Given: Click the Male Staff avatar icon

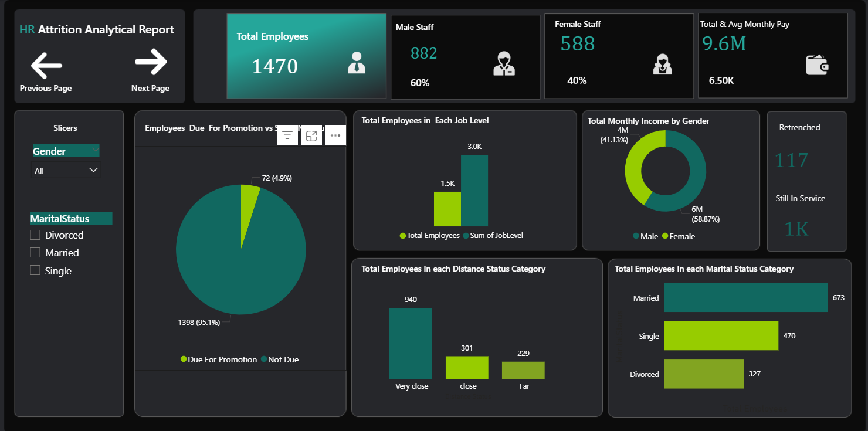Looking at the screenshot, I should pyautogui.click(x=504, y=64).
